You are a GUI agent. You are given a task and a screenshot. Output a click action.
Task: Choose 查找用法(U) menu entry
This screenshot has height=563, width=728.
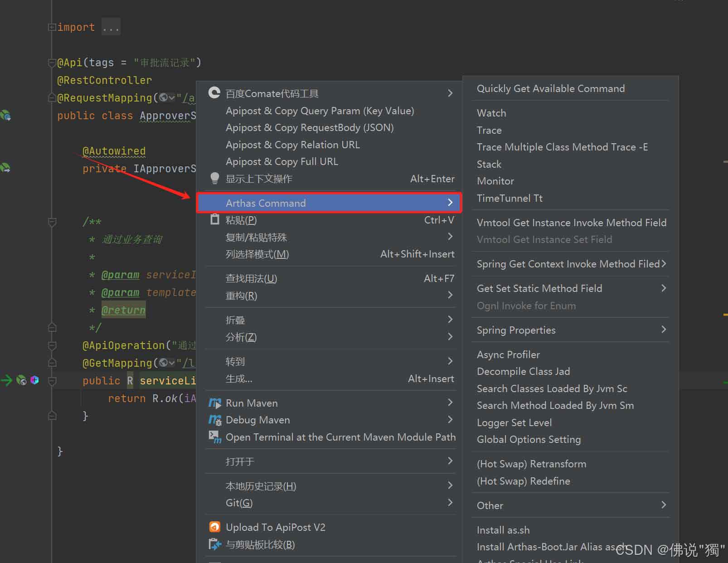point(329,278)
